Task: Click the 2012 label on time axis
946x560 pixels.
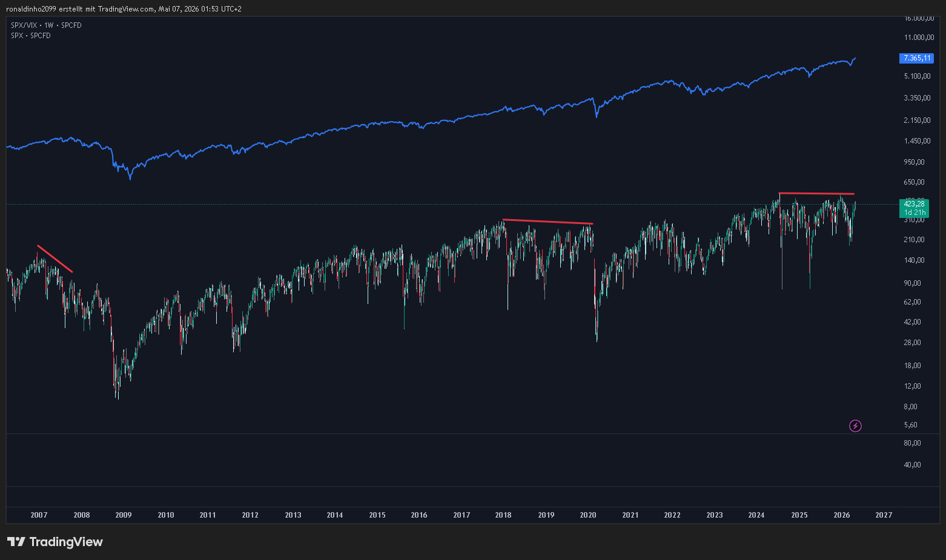Action: point(250,515)
